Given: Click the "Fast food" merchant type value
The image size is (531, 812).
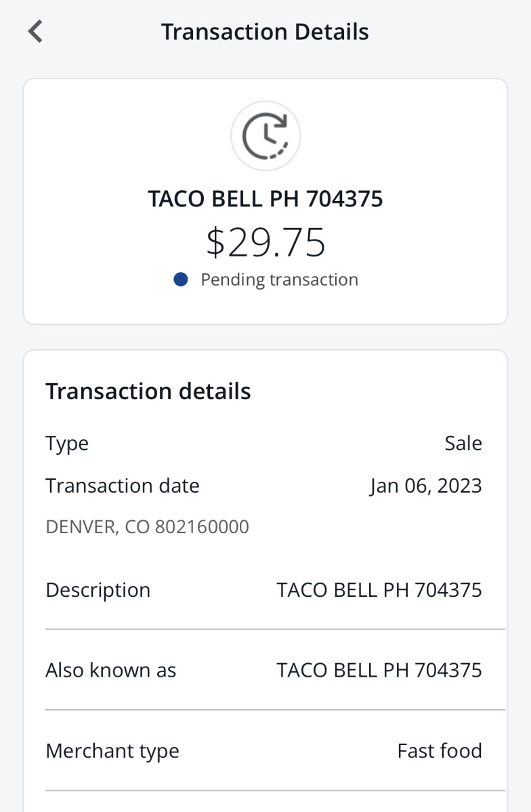Looking at the screenshot, I should click(x=440, y=751).
